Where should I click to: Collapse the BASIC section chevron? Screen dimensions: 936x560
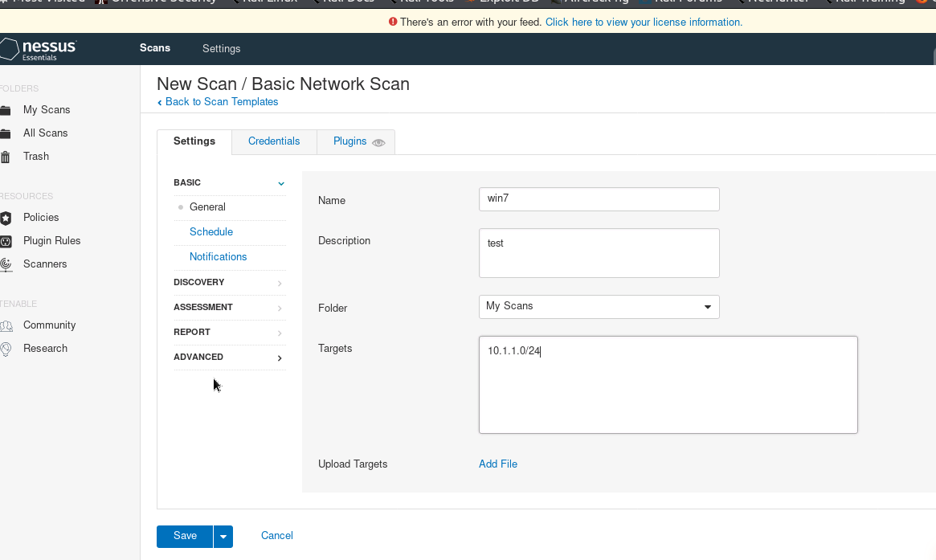point(280,183)
